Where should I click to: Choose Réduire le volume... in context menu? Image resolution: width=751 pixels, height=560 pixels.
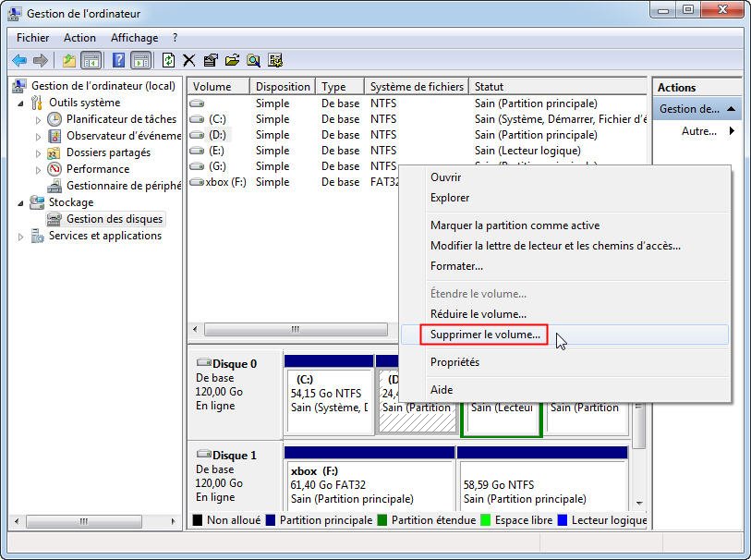pos(565,314)
